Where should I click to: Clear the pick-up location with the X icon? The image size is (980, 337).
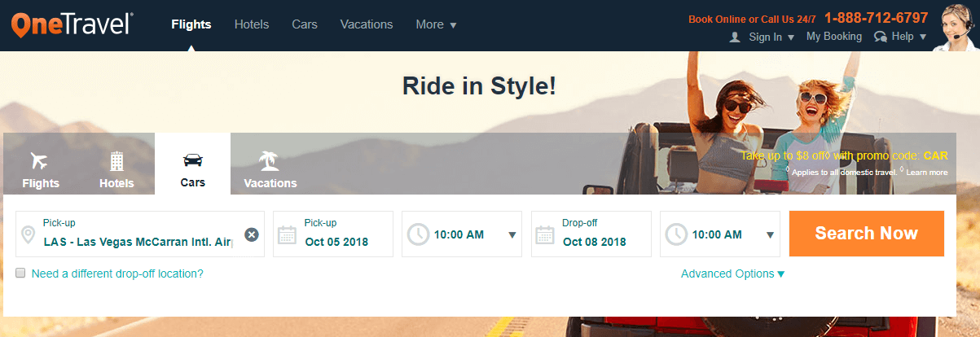(x=252, y=234)
